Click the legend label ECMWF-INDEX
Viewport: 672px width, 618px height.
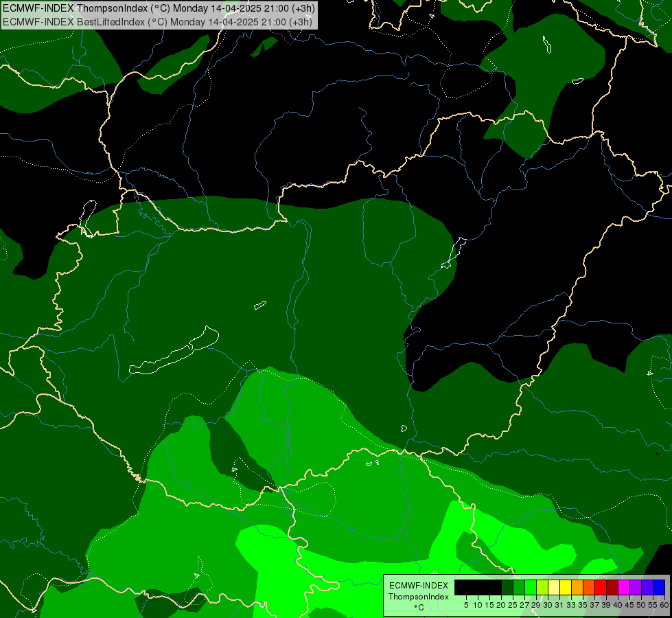[418, 586]
